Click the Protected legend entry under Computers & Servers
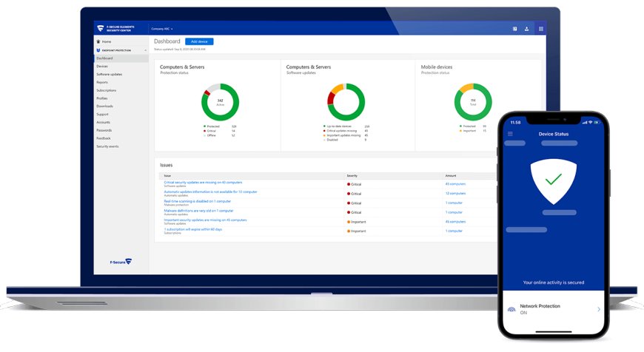644x352 pixels. [x=220, y=126]
